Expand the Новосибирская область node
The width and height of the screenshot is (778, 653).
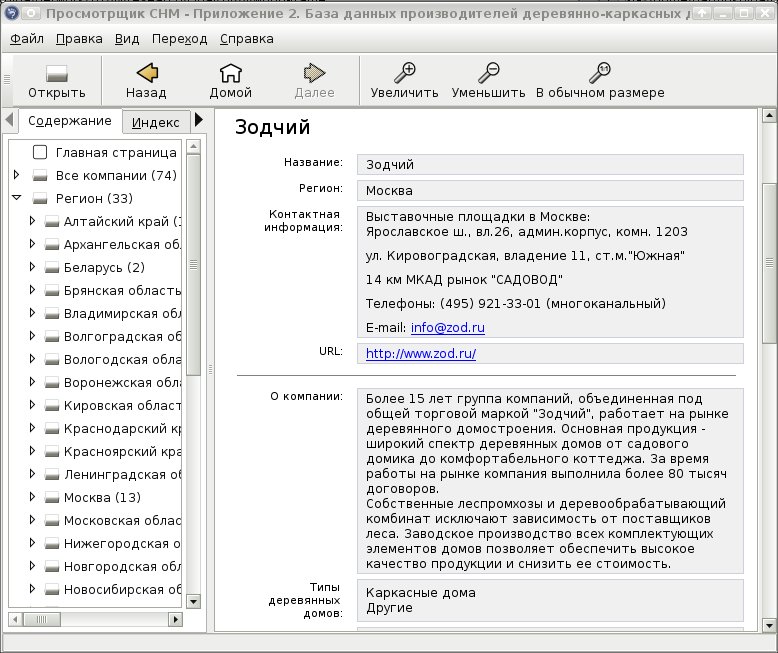[32, 588]
